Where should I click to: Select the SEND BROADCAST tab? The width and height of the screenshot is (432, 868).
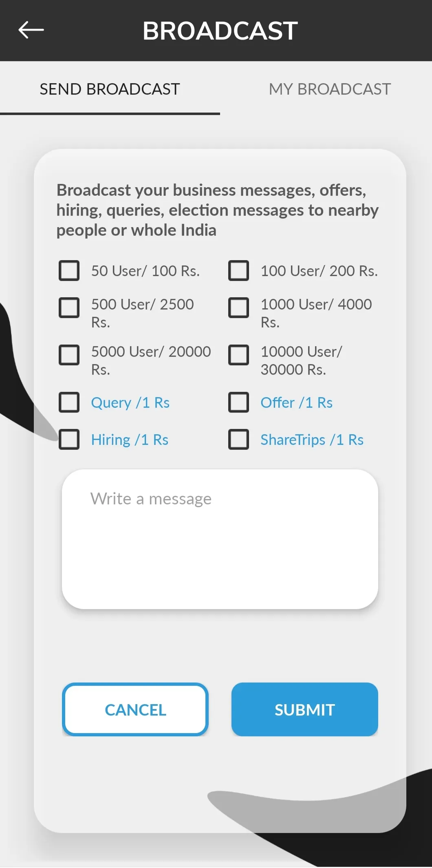(x=109, y=89)
